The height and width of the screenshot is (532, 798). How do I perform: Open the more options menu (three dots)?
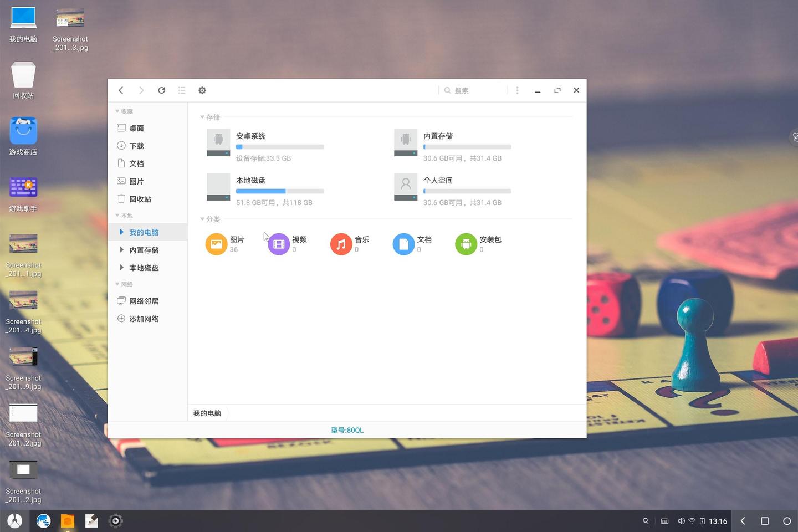pyautogui.click(x=516, y=90)
